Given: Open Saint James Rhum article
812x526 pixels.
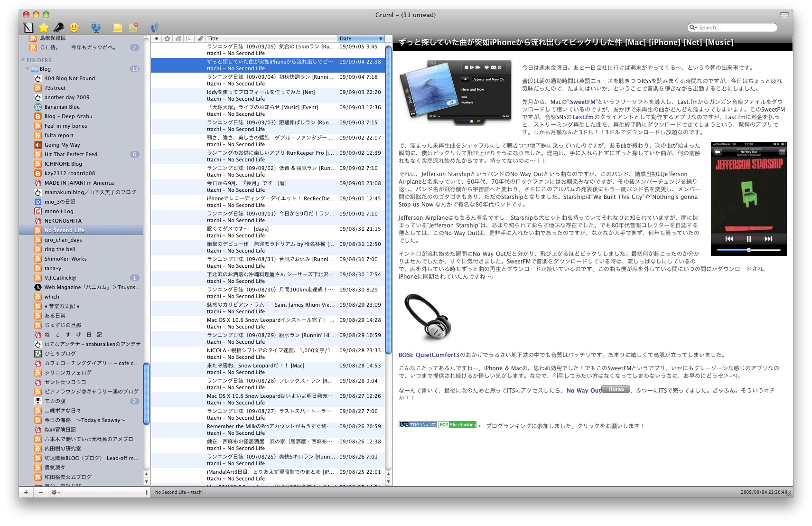Looking at the screenshot, I should click(268, 308).
